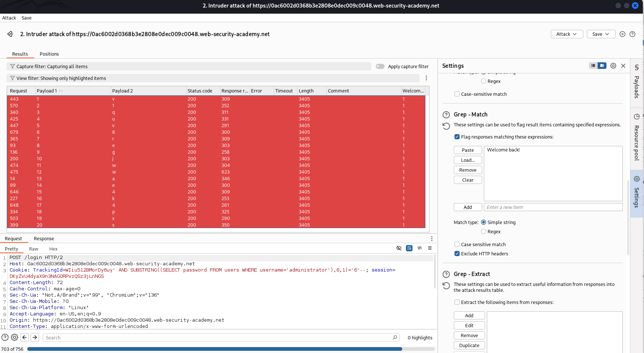
Task: Pause the attack with the pause icon
Action: [x=622, y=34]
